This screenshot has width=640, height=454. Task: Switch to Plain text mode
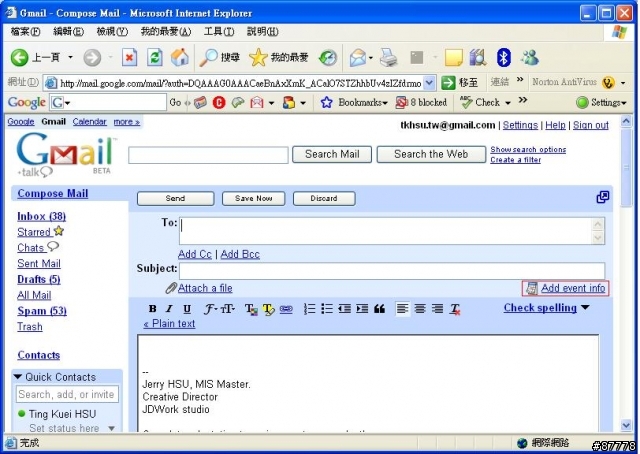(169, 324)
